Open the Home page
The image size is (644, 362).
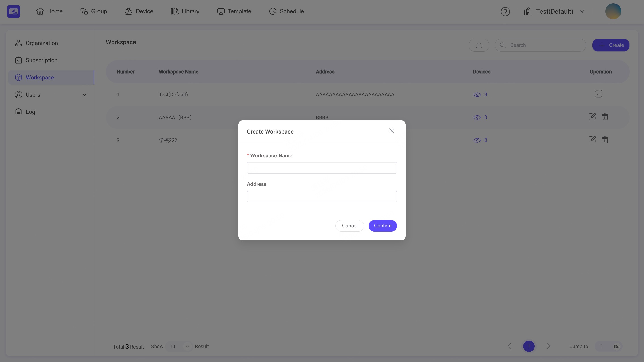[49, 11]
